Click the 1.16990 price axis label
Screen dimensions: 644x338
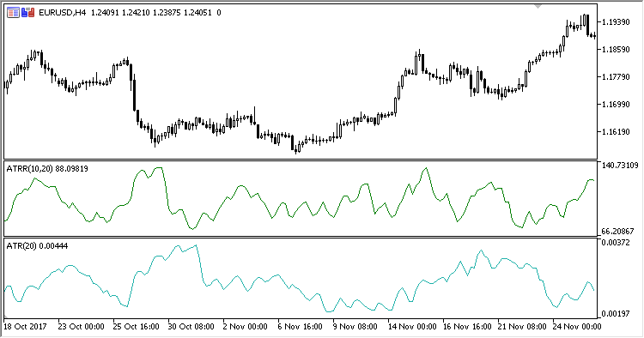(x=616, y=105)
